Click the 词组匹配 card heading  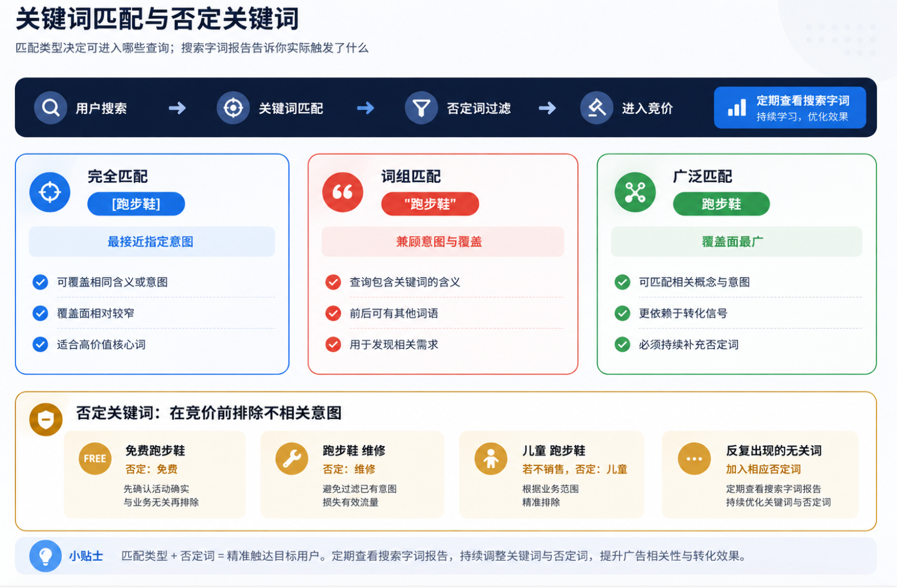pos(411,177)
